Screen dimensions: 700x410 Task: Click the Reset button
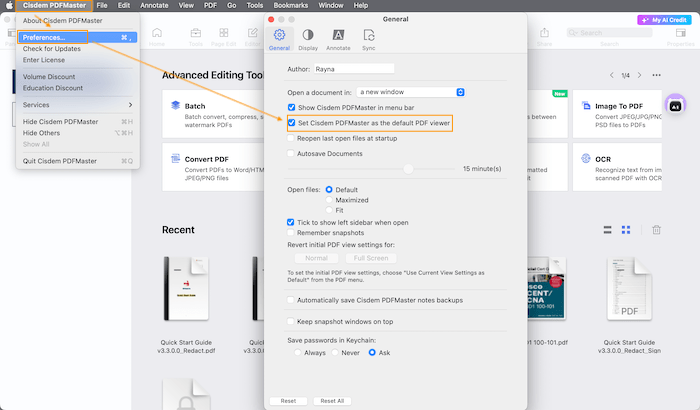[x=288, y=401]
